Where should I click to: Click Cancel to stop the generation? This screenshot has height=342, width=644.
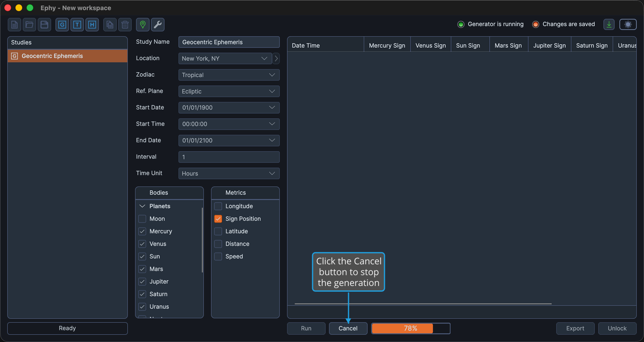coord(348,328)
